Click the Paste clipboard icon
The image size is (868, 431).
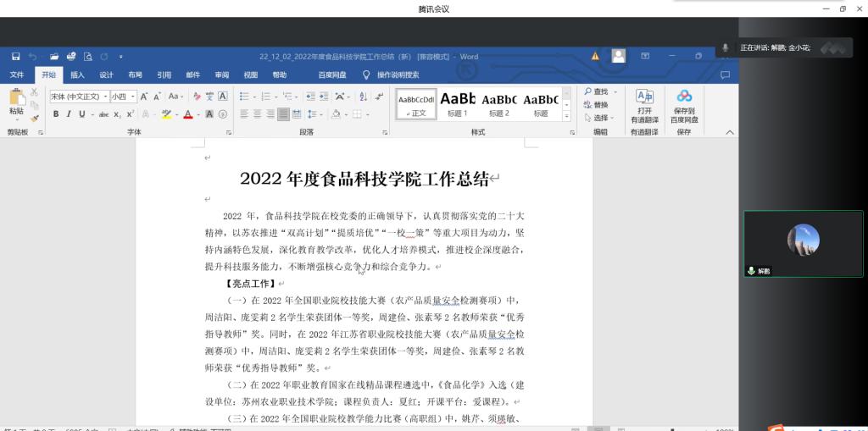click(16, 101)
